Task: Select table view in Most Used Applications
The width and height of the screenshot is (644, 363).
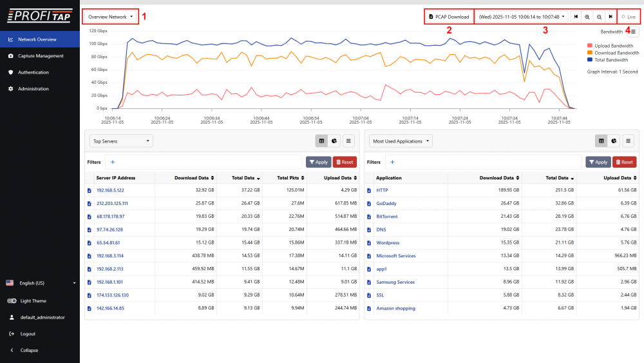Action: tap(601, 141)
